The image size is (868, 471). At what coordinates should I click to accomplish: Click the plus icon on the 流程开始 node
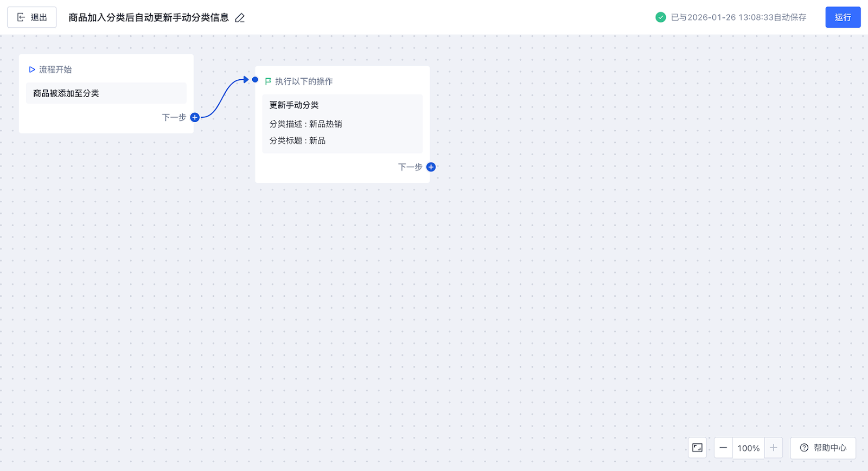(195, 117)
